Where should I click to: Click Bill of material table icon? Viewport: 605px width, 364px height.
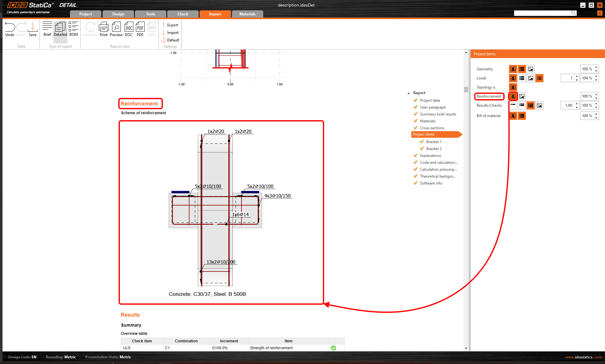click(x=522, y=116)
